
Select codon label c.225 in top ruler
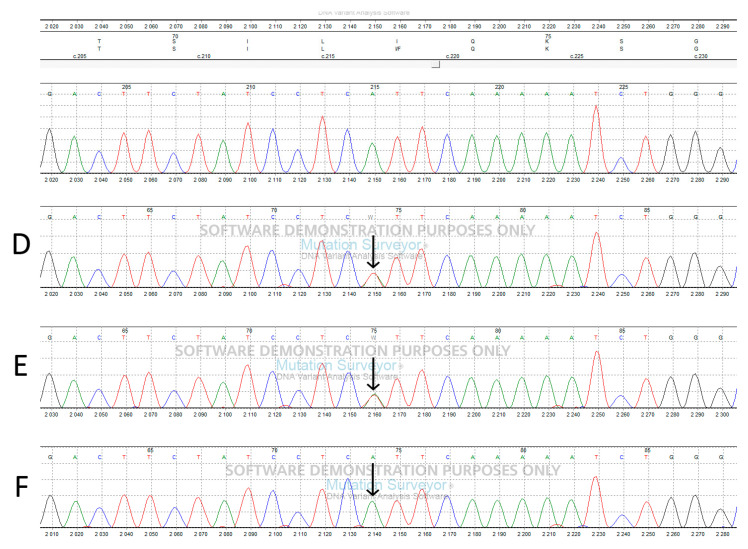tap(576, 56)
